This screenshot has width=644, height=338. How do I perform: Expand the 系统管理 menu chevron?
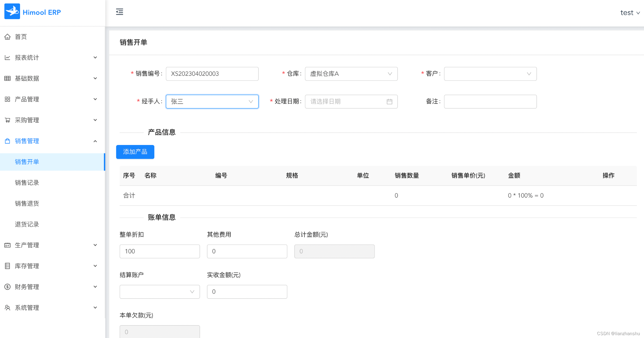click(x=95, y=308)
